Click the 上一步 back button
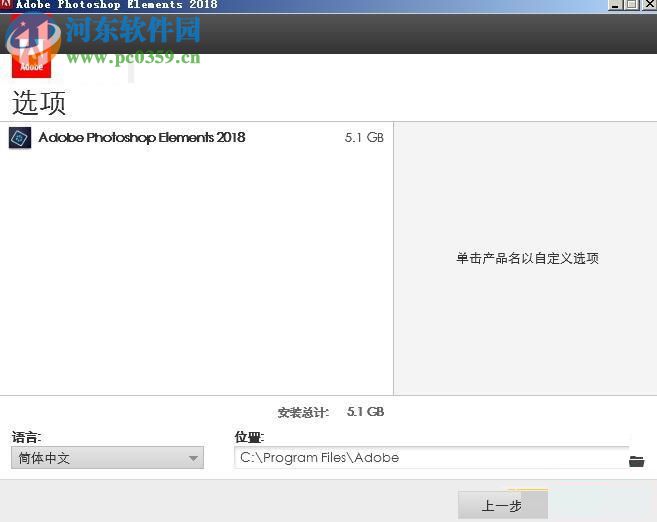The image size is (657, 522). pos(503,505)
